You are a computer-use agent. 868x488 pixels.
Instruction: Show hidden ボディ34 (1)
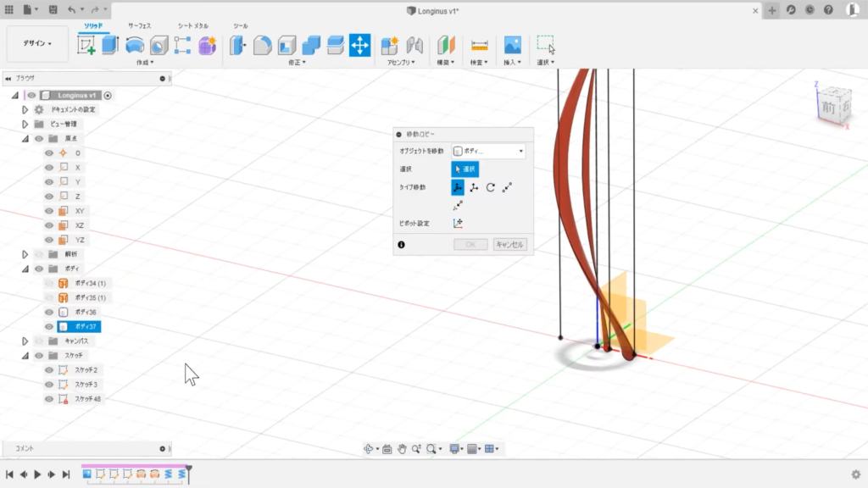[x=49, y=283]
